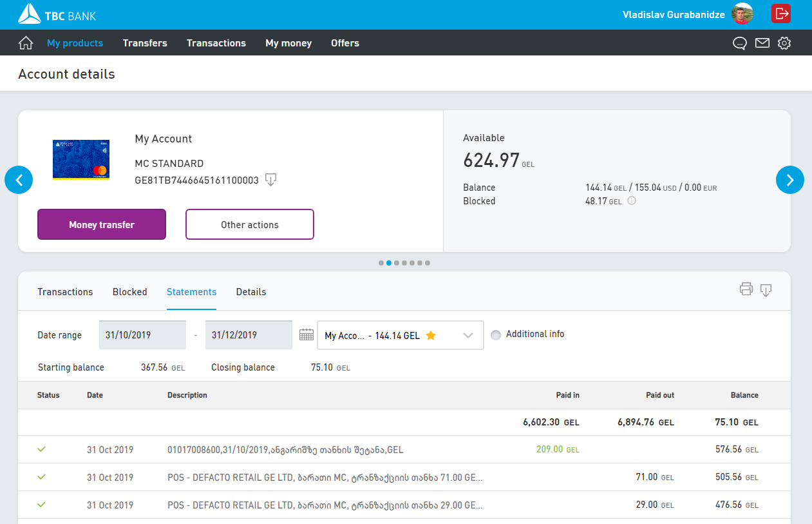Image resolution: width=812 pixels, height=524 pixels.
Task: Expand the account selector dropdown
Action: pos(468,335)
